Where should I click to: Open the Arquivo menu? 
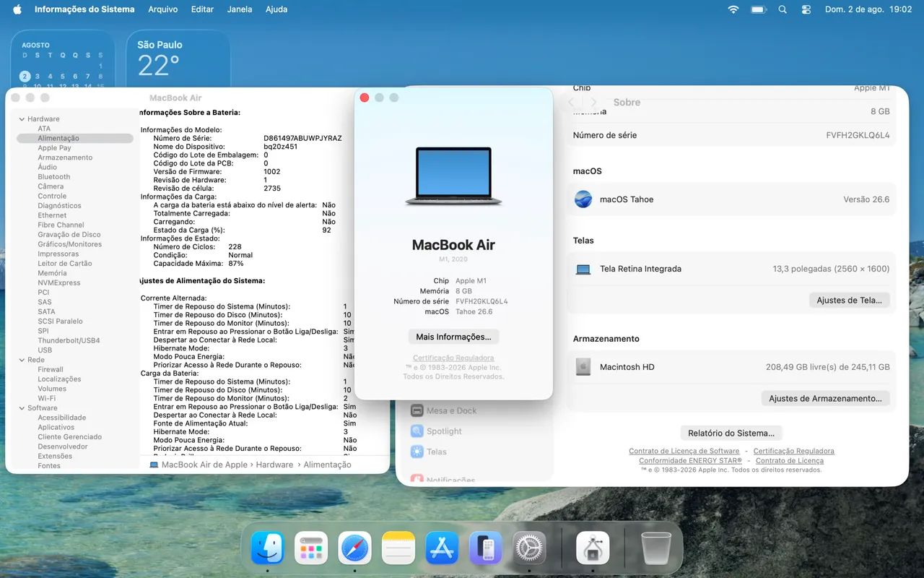[163, 9]
